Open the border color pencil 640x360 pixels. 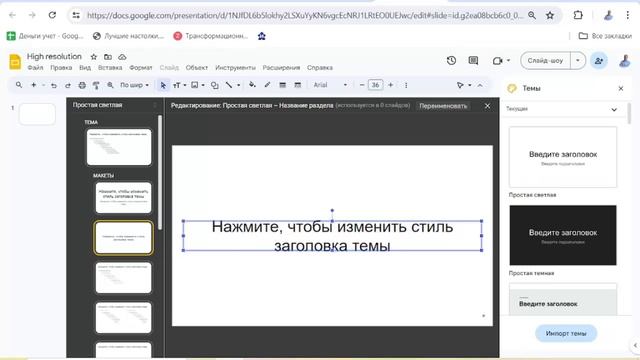click(x=267, y=85)
